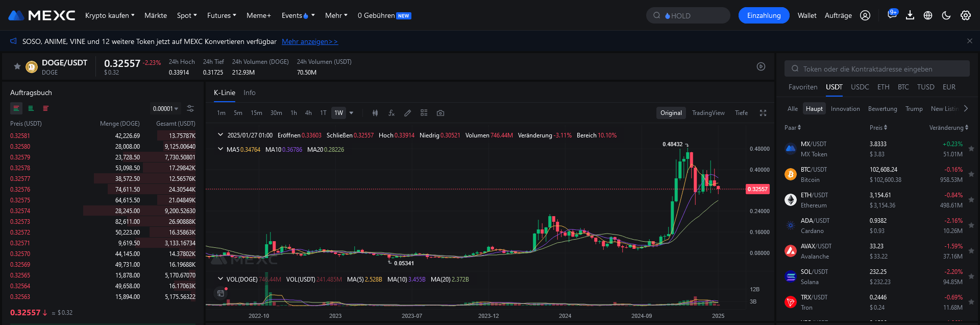Open the language globe icon
Image resolution: width=980 pixels, height=325 pixels.
(x=928, y=15)
